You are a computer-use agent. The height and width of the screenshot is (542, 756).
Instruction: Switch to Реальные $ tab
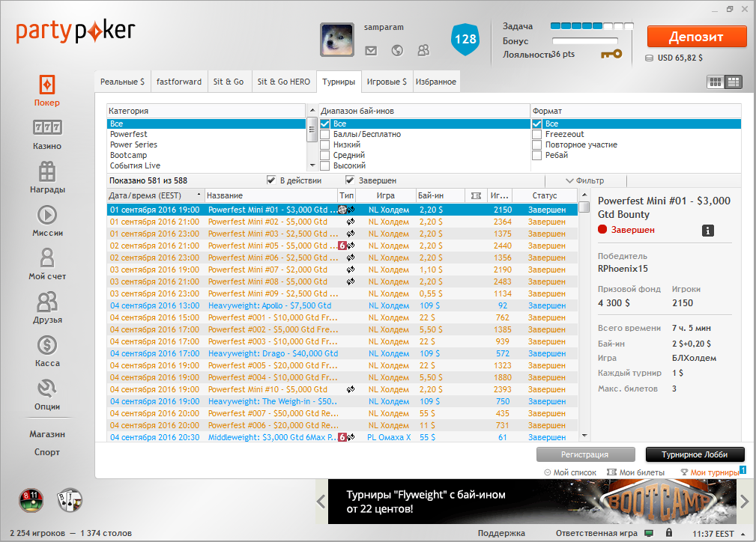[x=122, y=82]
